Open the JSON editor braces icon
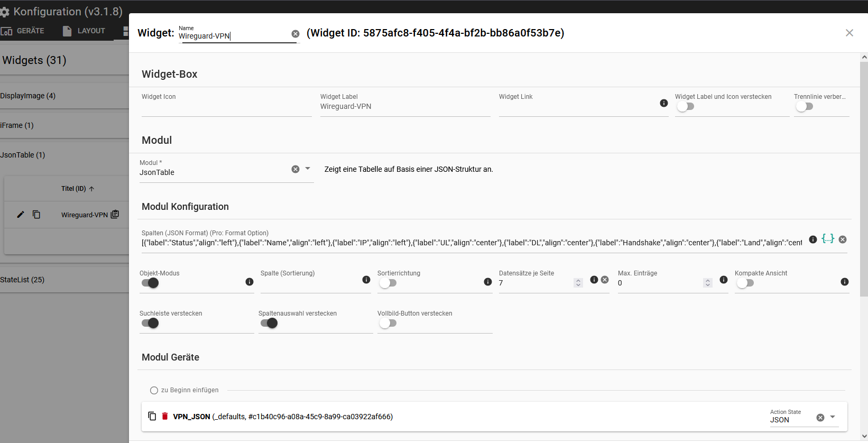This screenshot has height=443, width=868. click(x=828, y=238)
